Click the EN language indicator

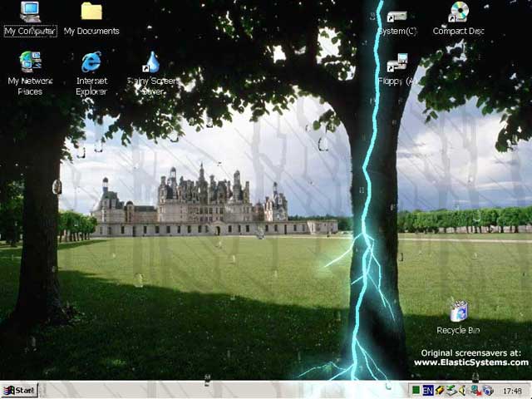click(427, 391)
